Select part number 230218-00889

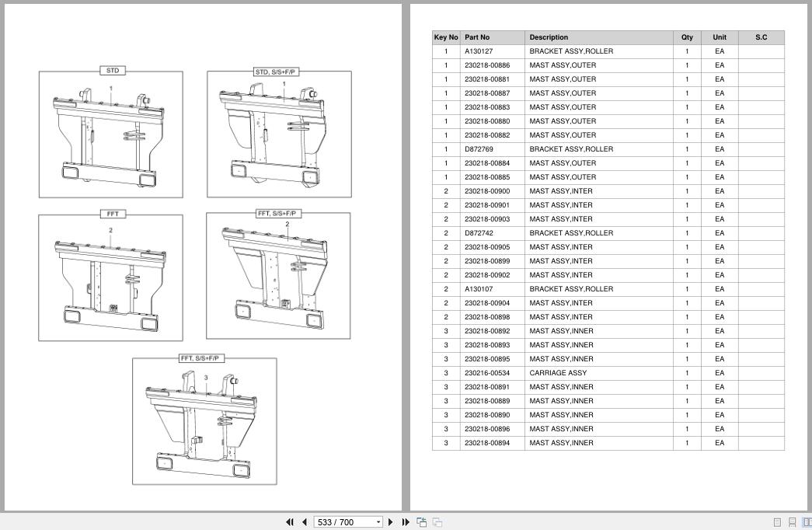[486, 401]
